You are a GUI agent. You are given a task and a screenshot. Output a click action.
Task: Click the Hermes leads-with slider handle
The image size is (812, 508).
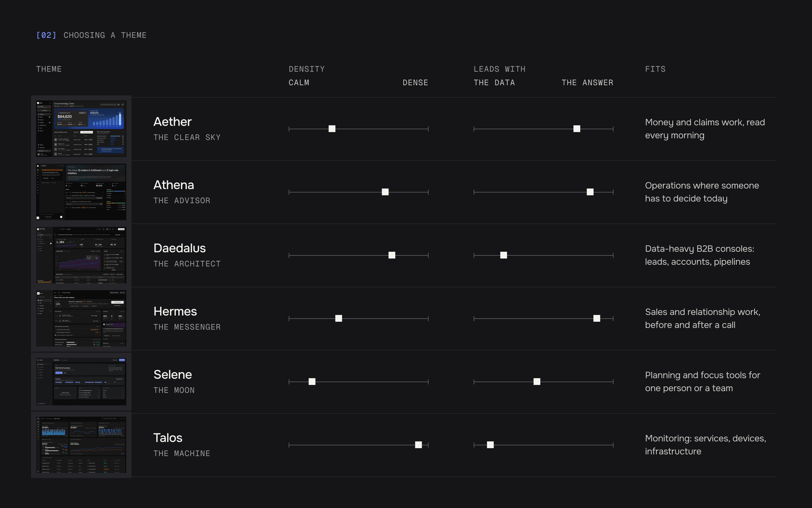(597, 318)
